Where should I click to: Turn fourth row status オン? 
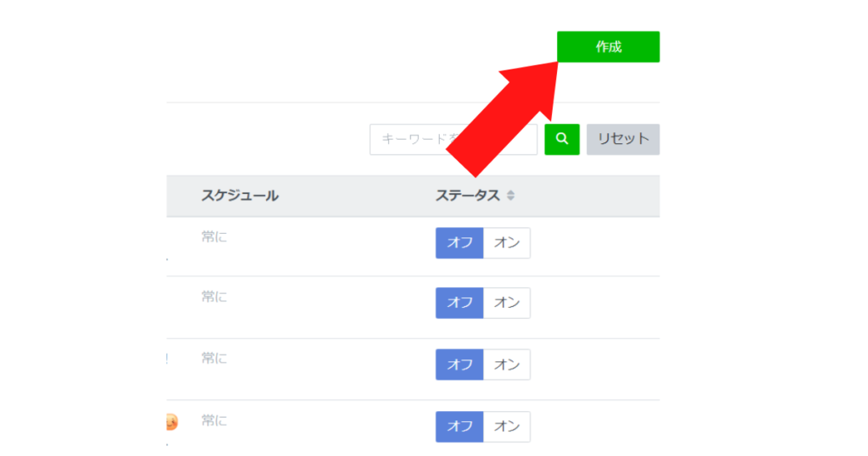click(x=507, y=426)
